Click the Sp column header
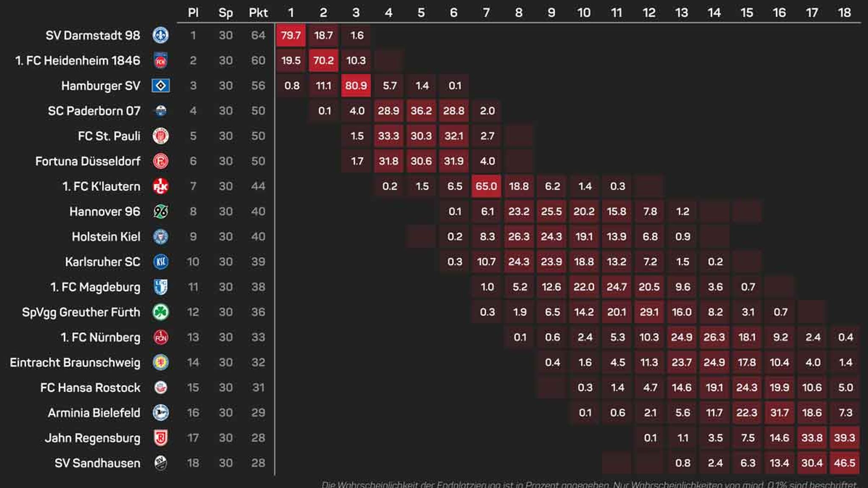 click(x=225, y=13)
